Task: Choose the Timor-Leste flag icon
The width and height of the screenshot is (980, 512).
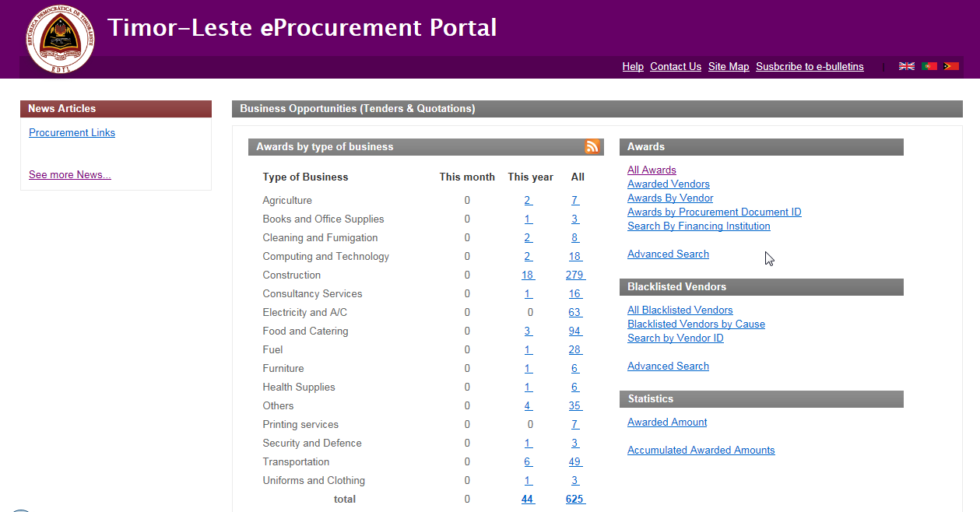Action: click(950, 66)
